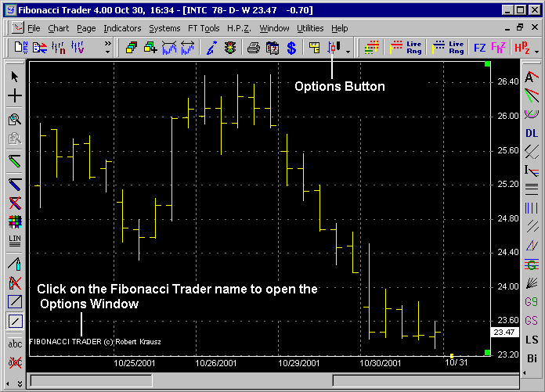545x392 pixels.
Task: Click the red-dash Live Rng button
Action: [406, 47]
